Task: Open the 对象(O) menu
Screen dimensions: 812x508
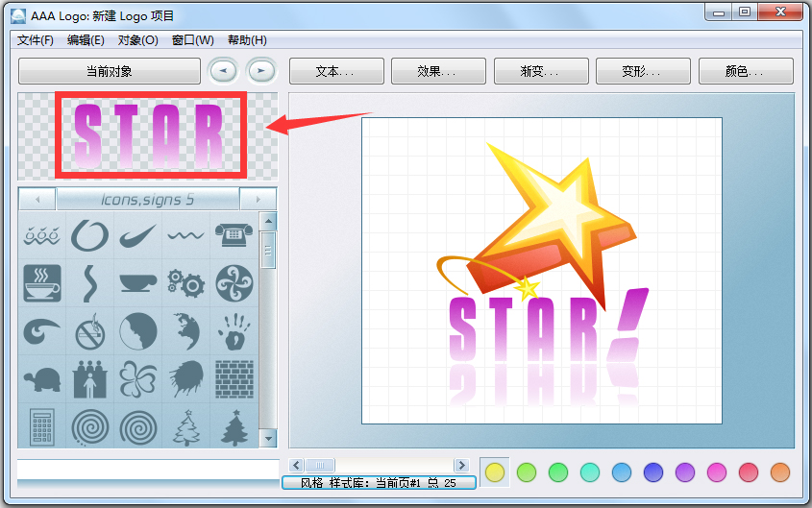Action: click(138, 40)
